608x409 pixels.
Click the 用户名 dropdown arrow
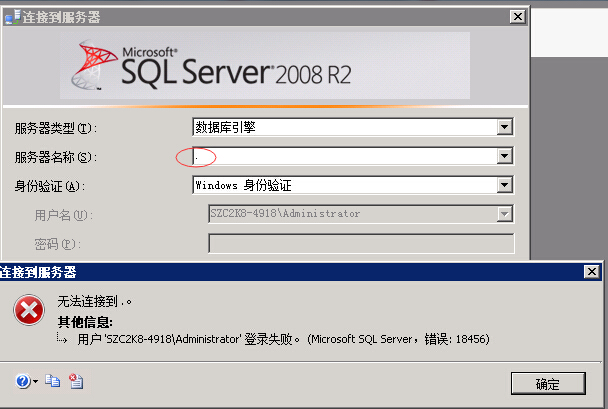[x=505, y=213]
